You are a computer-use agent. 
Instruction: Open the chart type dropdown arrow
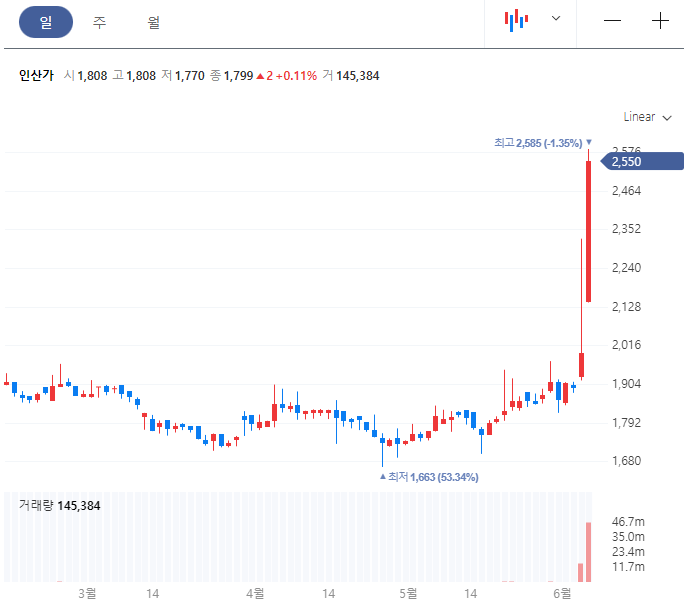pos(556,19)
